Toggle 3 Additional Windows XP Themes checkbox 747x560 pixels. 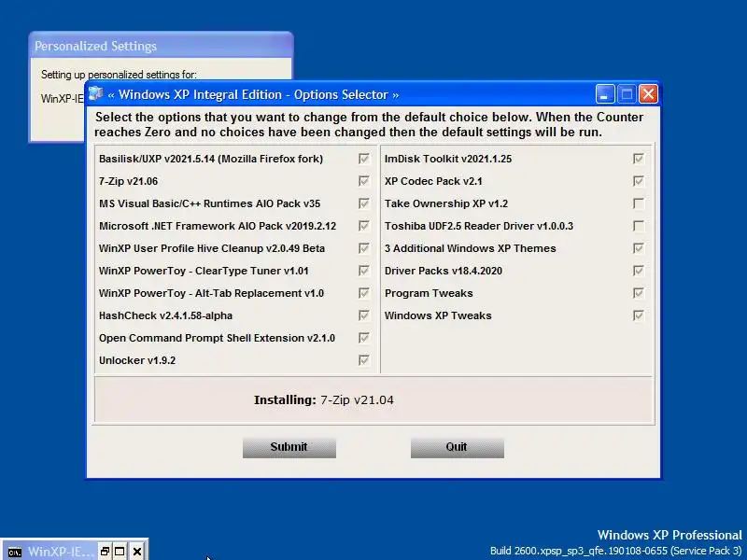(x=639, y=248)
